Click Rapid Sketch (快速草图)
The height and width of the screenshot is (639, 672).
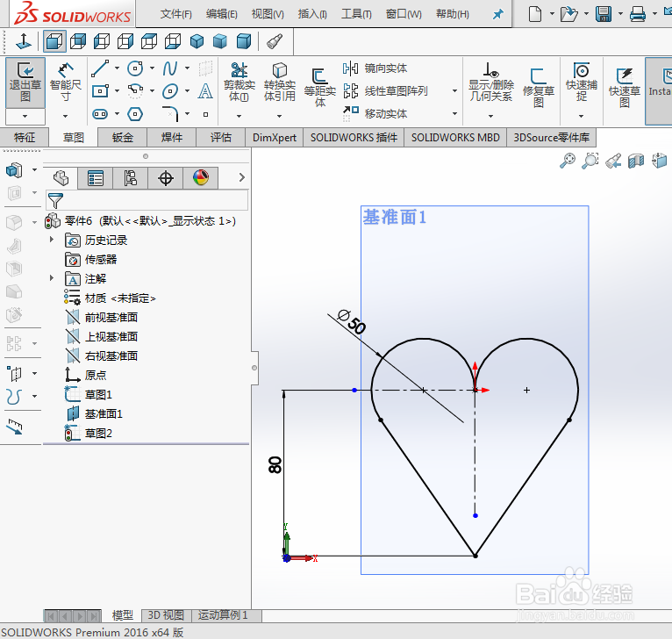coord(625,87)
